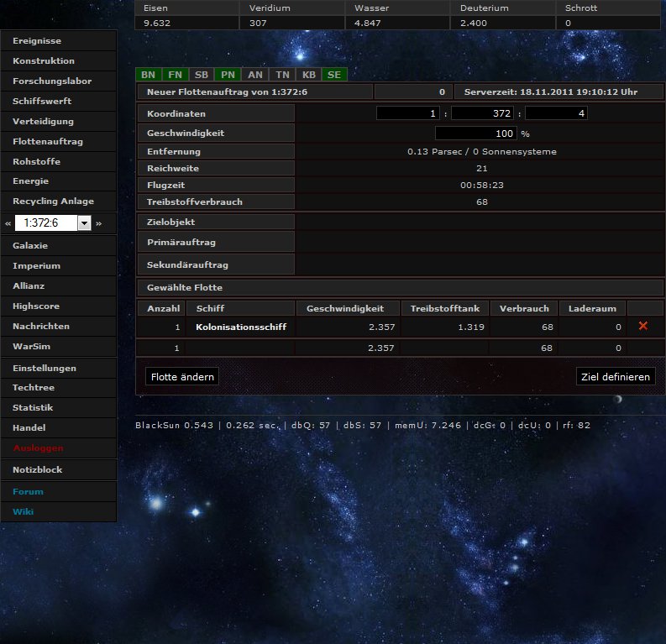Screen dimensions: 666x644
Task: Focus the Geschwindigkeit percent field
Action: (475, 134)
